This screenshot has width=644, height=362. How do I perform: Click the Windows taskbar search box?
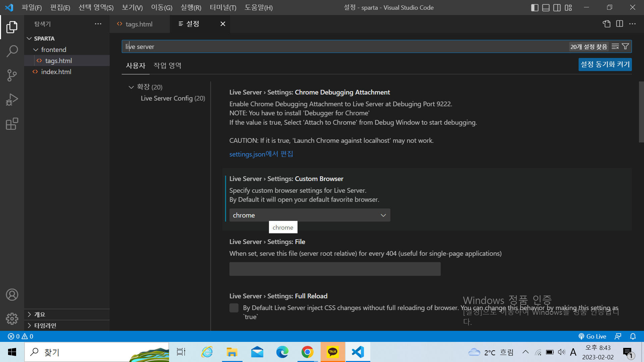point(97,352)
